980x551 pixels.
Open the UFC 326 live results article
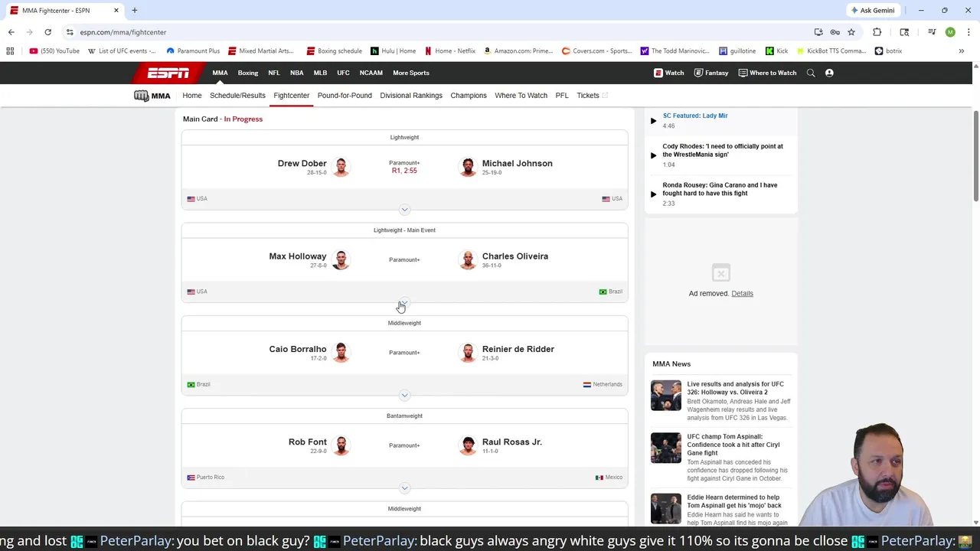point(735,388)
